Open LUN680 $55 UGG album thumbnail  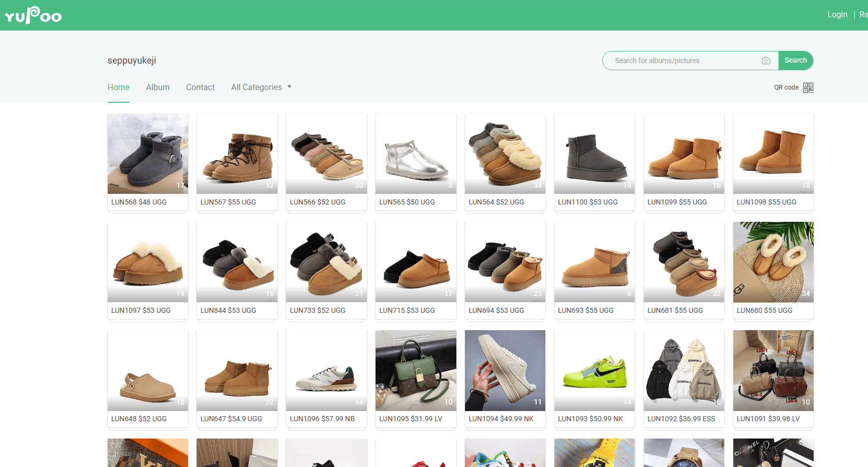(773, 262)
